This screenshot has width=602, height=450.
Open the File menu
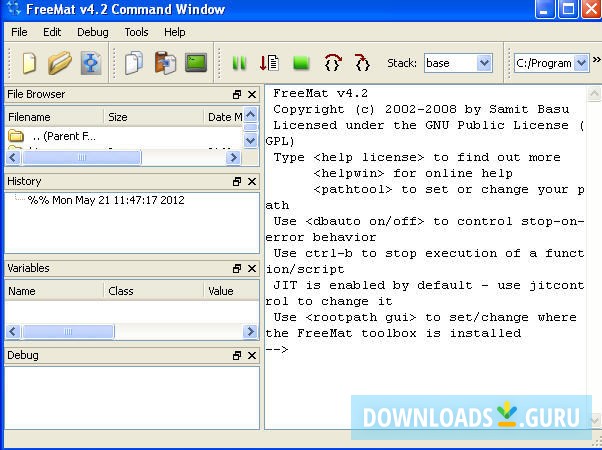coord(19,32)
